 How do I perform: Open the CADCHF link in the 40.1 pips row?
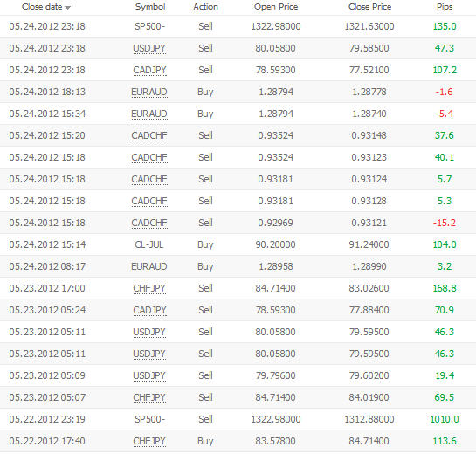(x=149, y=157)
